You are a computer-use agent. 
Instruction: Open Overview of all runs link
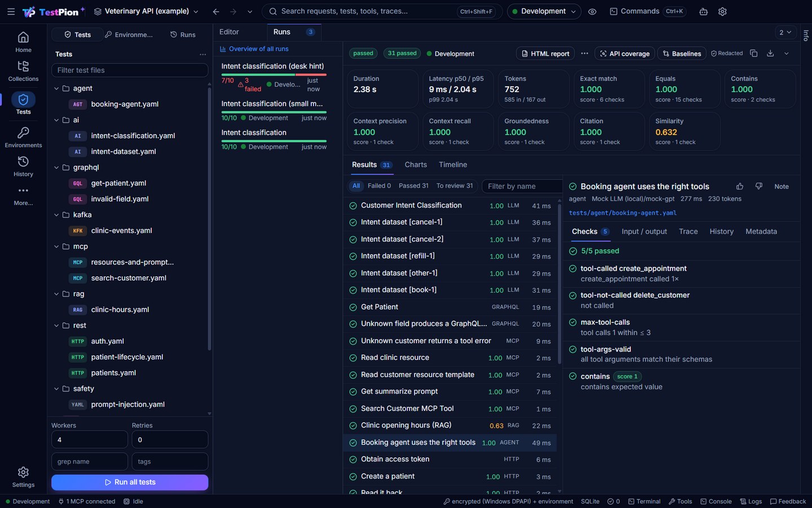click(x=254, y=49)
